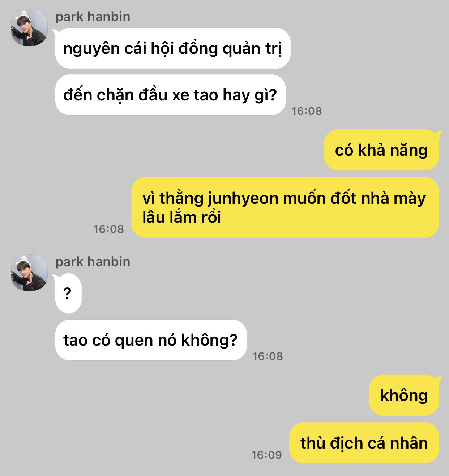Screen dimensions: 449x476
Task: Tap the 'vì thằng junhyeon muốn đốt nhà mày' bubble
Action: coord(285,207)
